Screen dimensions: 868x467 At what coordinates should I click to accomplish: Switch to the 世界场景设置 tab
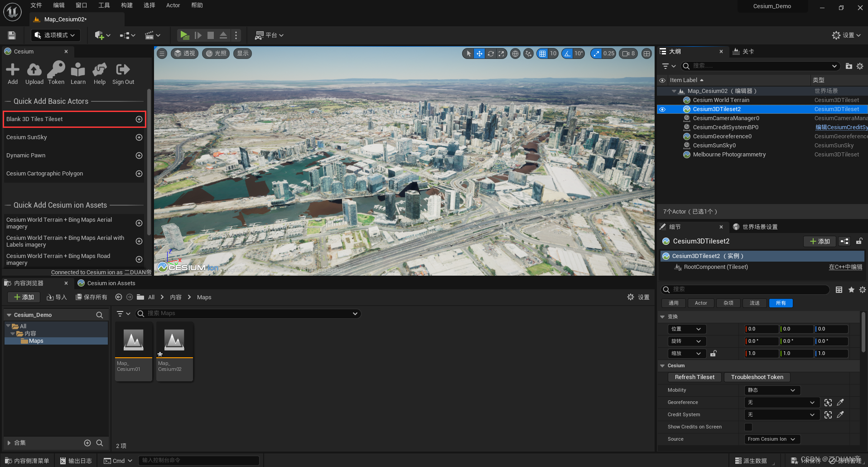point(755,227)
